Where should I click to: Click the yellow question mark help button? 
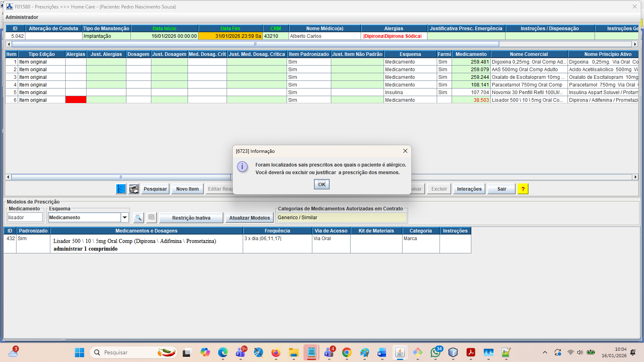(523, 189)
